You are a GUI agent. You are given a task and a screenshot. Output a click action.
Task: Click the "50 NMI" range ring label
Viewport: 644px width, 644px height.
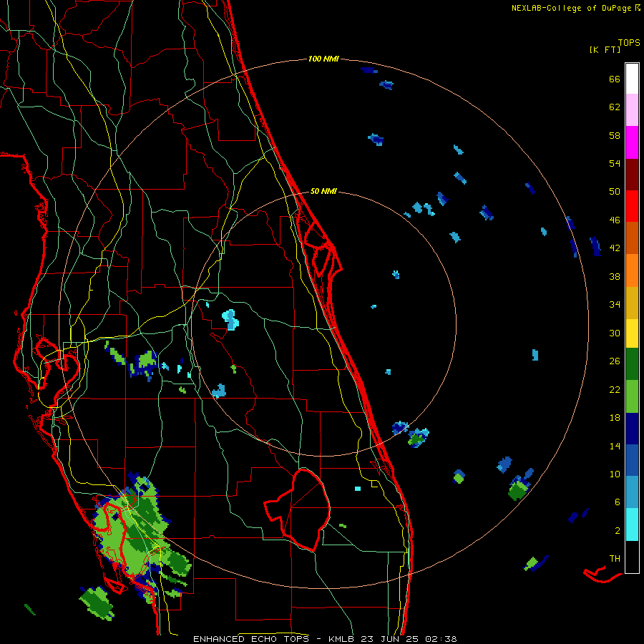coord(323,191)
